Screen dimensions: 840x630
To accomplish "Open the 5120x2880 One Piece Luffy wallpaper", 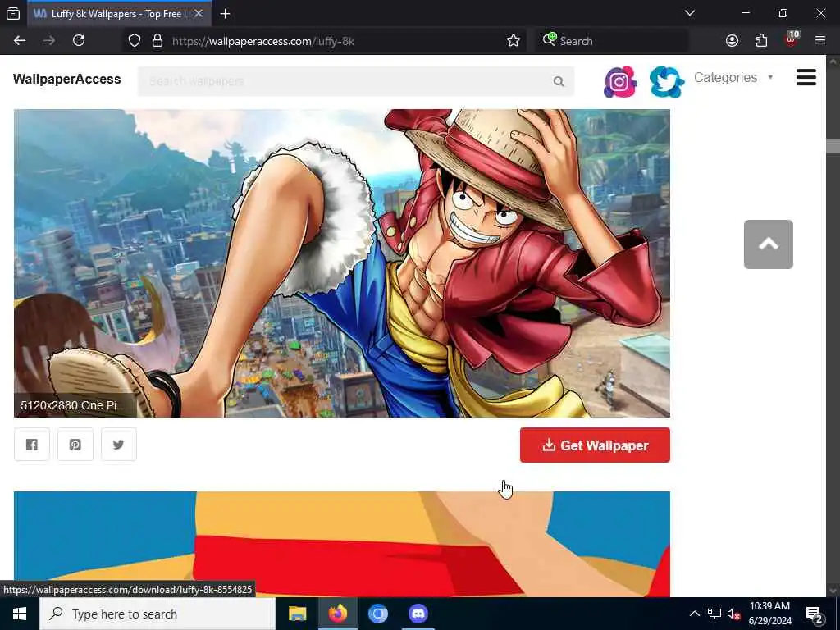I will (342, 263).
